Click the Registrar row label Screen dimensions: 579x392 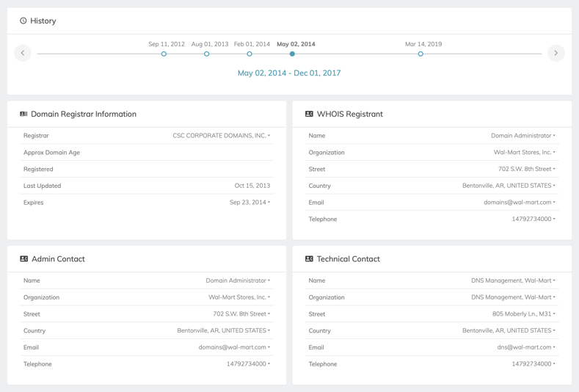(36, 136)
